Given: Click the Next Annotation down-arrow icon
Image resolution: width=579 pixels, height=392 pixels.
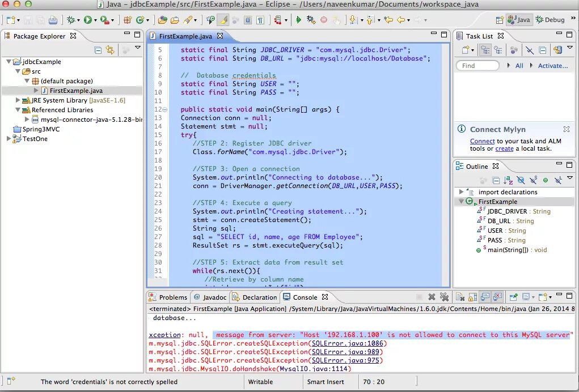Looking at the screenshot, I should [353, 20].
